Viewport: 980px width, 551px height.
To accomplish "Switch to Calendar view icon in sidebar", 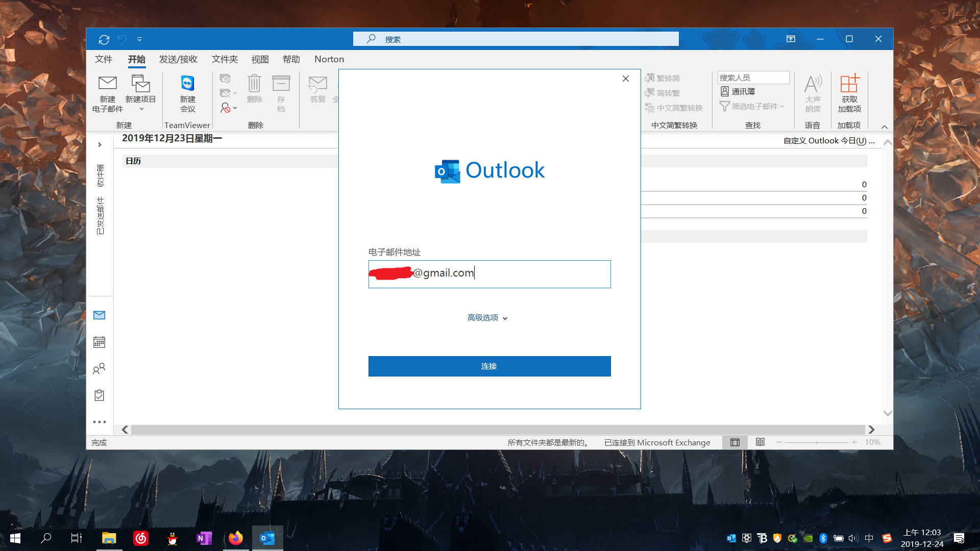I will click(100, 342).
